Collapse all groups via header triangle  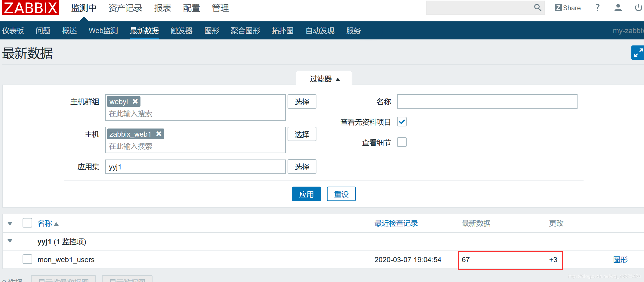(10, 224)
